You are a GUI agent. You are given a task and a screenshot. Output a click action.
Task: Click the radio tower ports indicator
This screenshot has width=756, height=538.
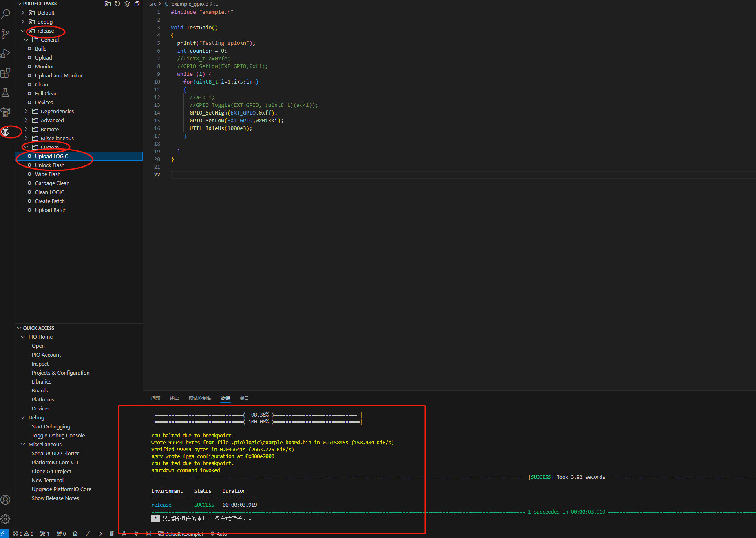pos(61,534)
